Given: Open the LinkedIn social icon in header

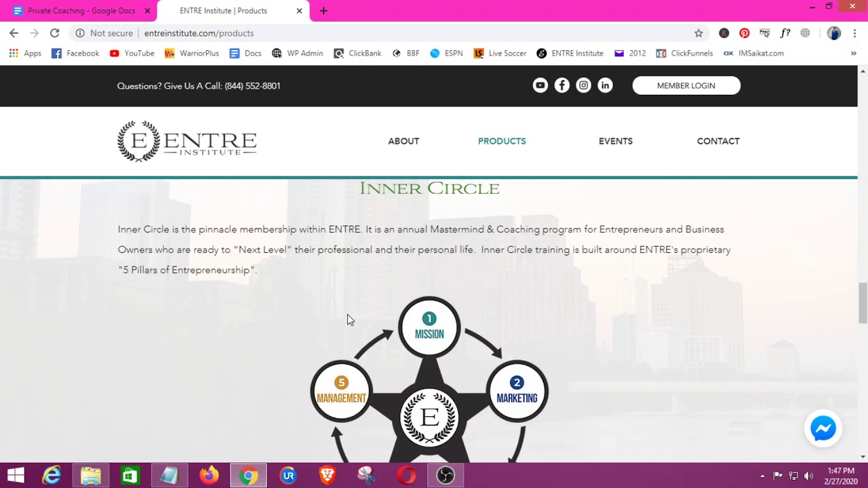Looking at the screenshot, I should pyautogui.click(x=605, y=85).
